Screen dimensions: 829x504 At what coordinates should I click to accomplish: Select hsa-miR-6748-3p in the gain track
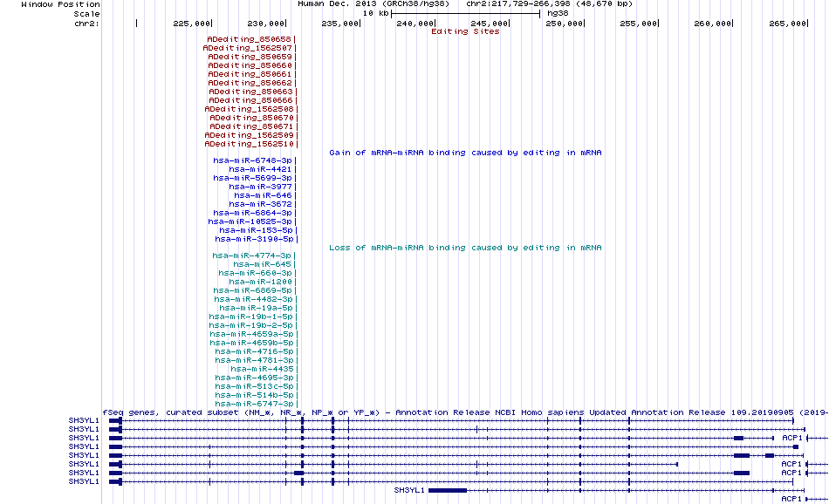point(253,160)
